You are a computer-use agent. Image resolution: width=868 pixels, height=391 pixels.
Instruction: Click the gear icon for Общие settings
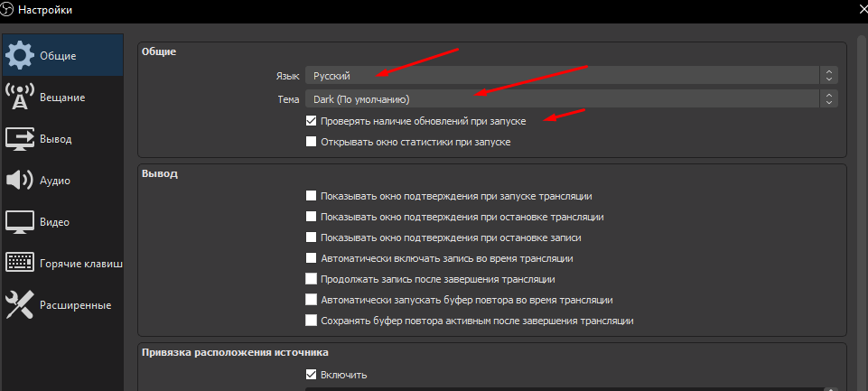20,55
